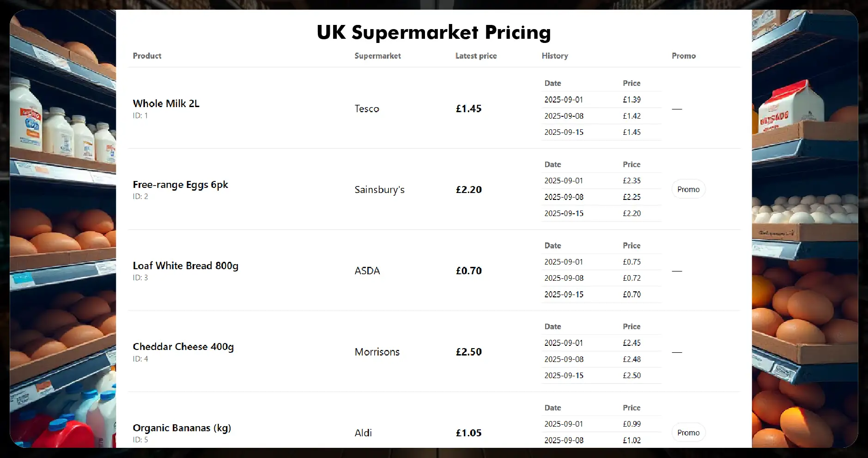Click Sainsbury's in the eggs row
This screenshot has width=868, height=458.
pos(379,189)
